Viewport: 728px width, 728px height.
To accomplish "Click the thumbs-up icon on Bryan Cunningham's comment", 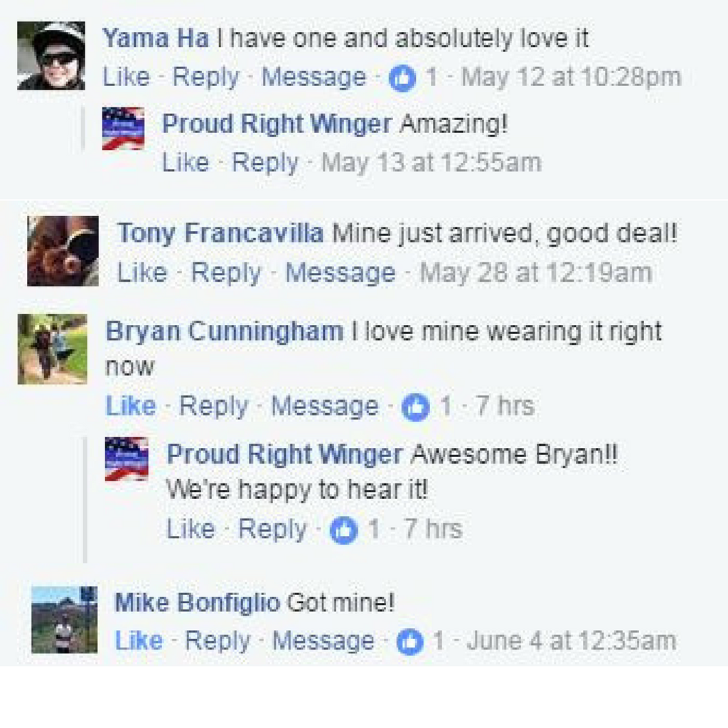I will 415,407.
